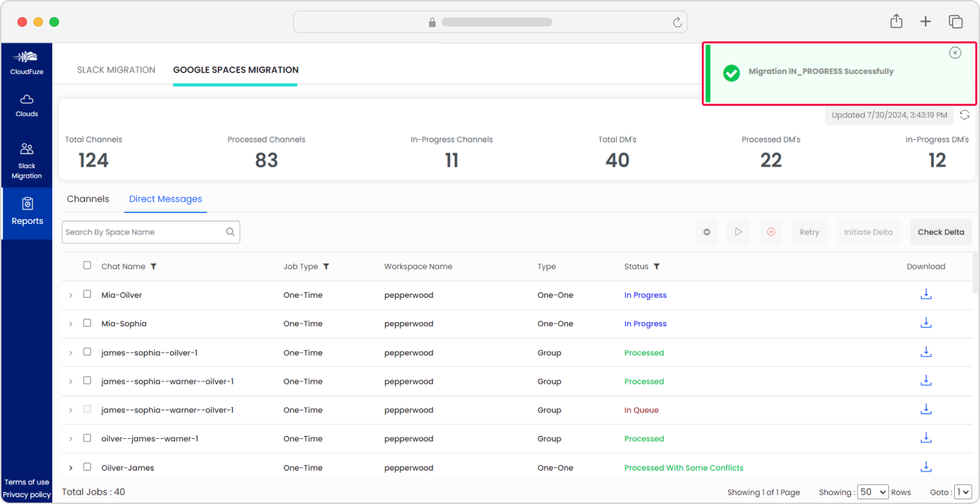Image resolution: width=980 pixels, height=504 pixels.
Task: Show browser tab overview
Action: [x=956, y=22]
